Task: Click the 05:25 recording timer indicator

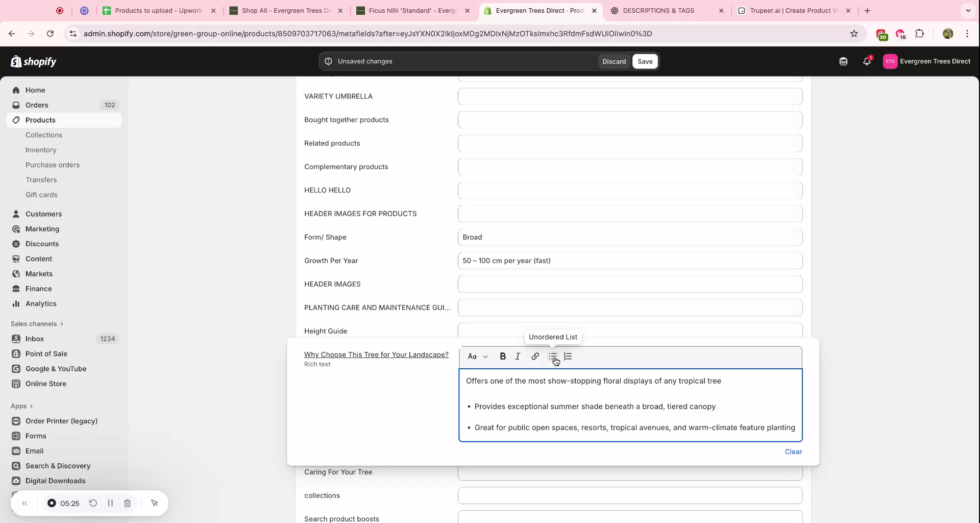Action: (69, 503)
